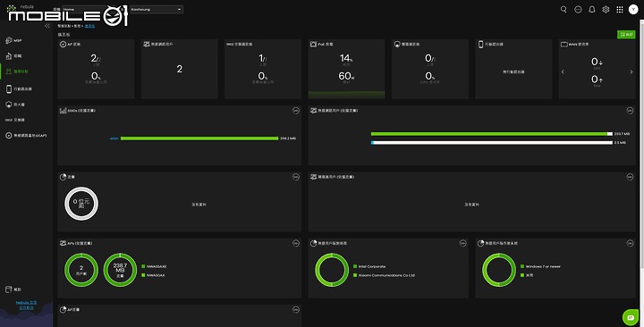Click the SSID green usage bar

pyautogui.click(x=199, y=138)
